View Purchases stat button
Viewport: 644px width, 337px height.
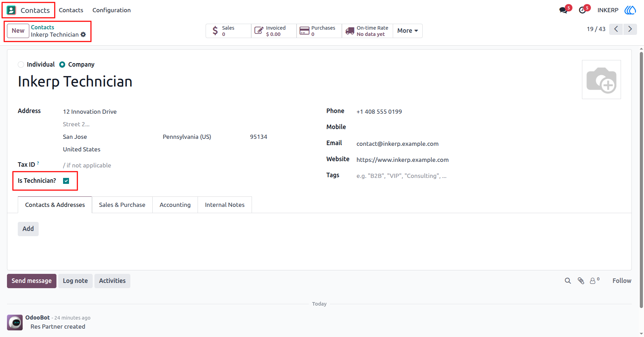pyautogui.click(x=319, y=31)
